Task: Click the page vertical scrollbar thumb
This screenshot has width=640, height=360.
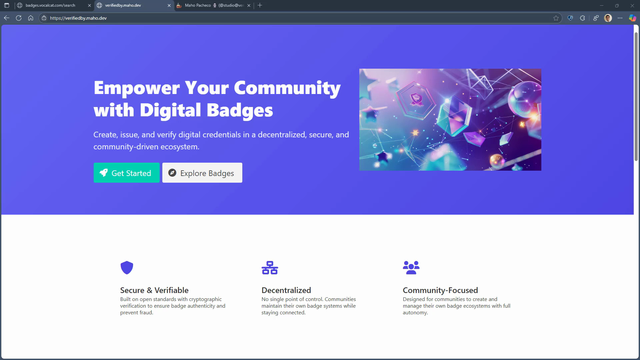Action: click(636, 96)
